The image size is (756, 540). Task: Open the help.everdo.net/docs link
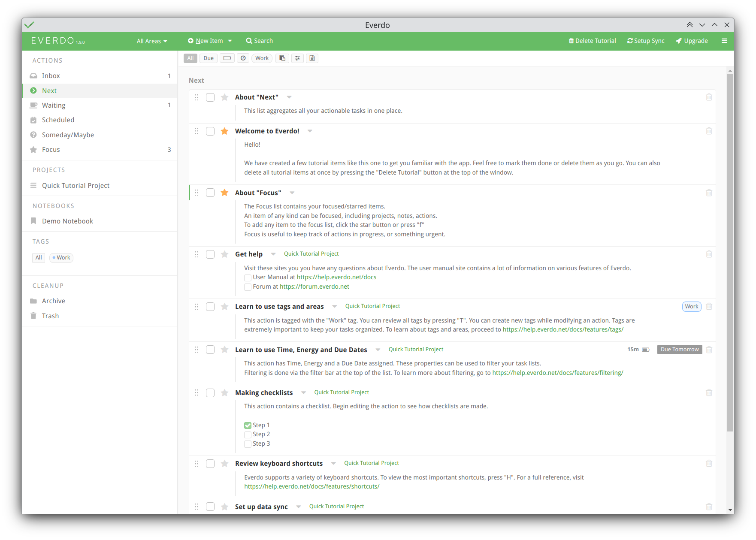point(336,278)
